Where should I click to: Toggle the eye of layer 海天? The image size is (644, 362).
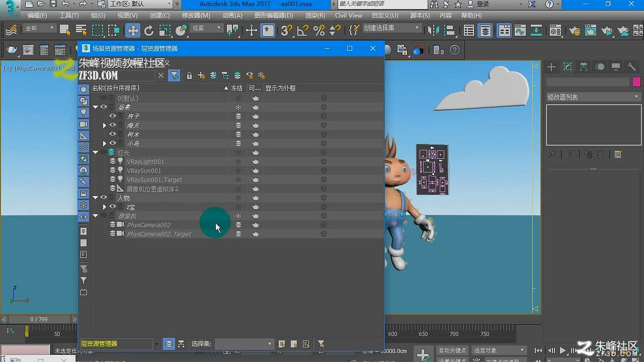click(x=113, y=125)
